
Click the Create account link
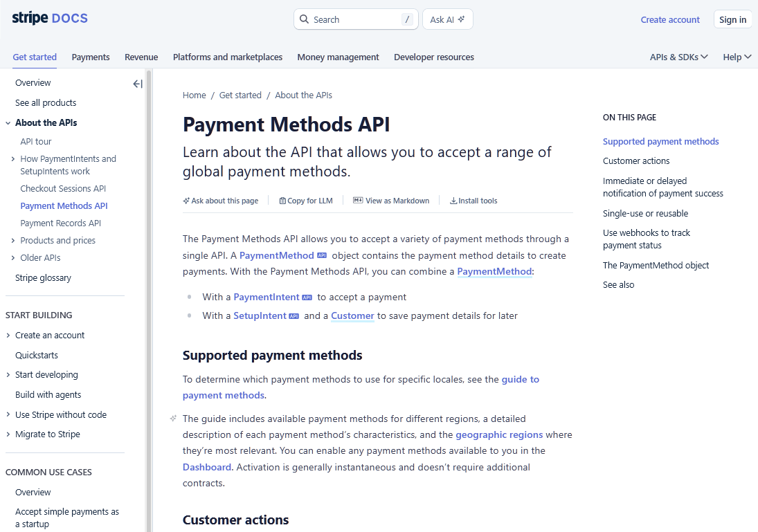click(x=670, y=20)
